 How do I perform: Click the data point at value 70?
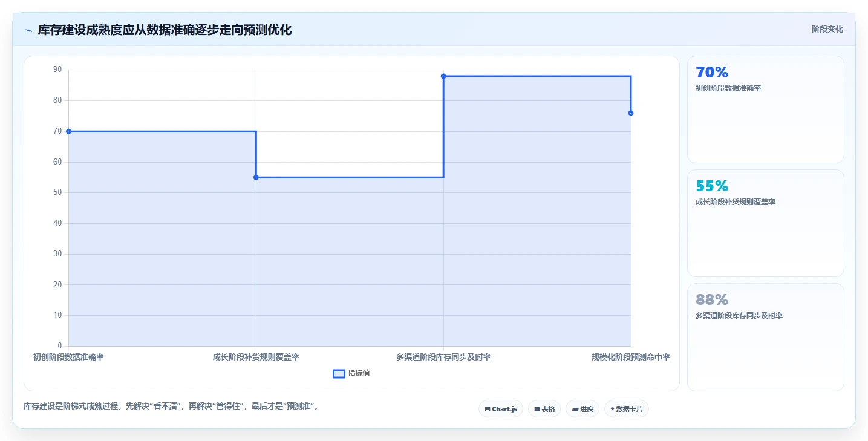point(68,131)
